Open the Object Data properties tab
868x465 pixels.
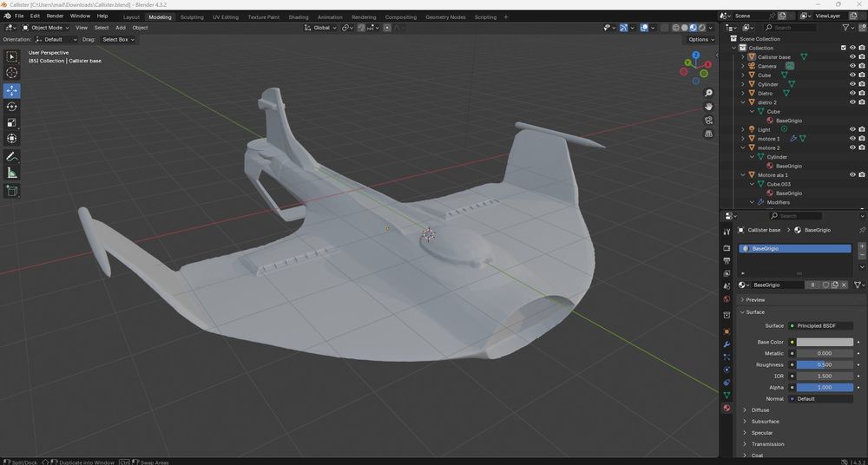[x=727, y=396]
